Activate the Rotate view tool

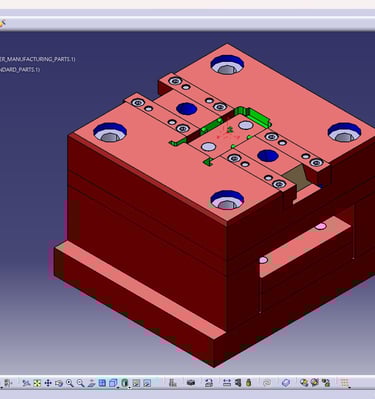coord(59,383)
